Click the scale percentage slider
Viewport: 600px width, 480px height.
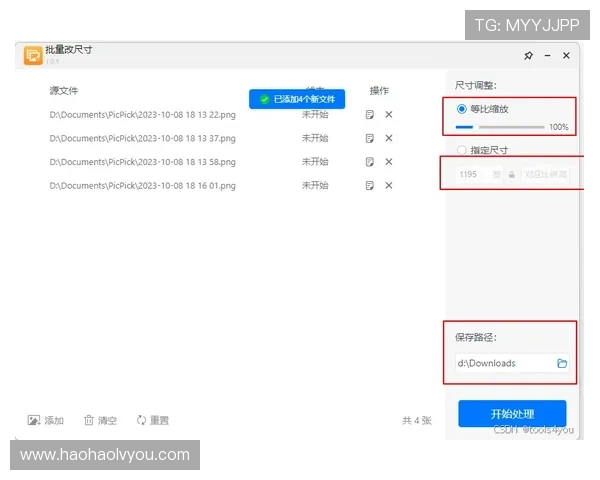click(x=500, y=127)
